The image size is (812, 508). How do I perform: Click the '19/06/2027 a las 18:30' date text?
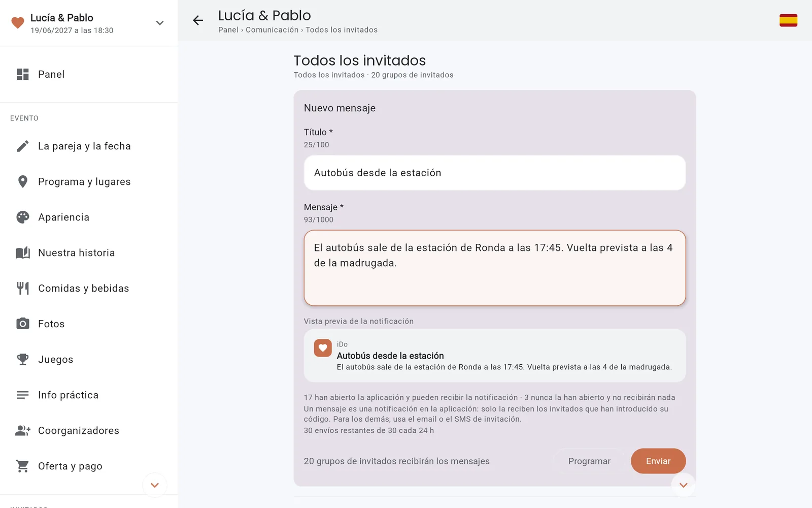[x=72, y=30]
